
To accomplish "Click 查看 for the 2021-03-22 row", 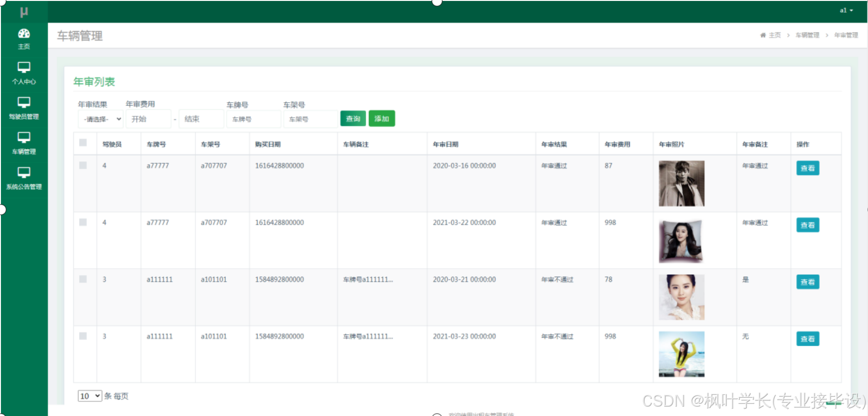I will click(x=807, y=225).
